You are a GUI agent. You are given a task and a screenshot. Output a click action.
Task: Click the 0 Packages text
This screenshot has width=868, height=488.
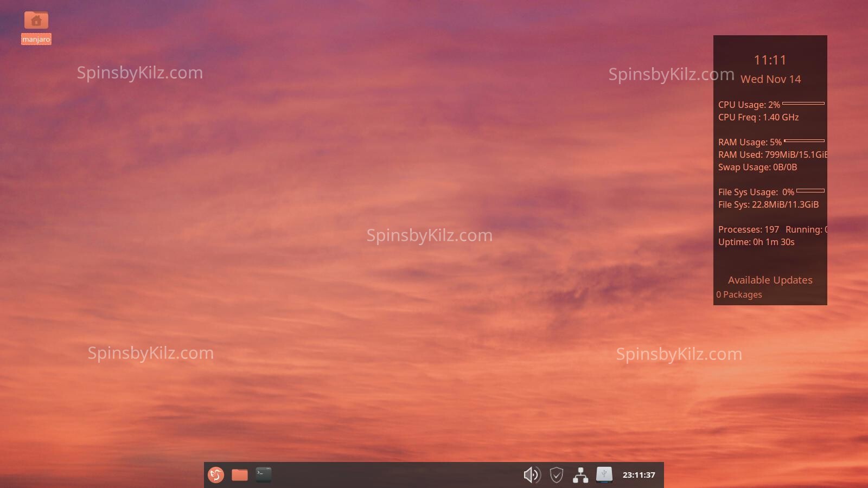(x=739, y=295)
